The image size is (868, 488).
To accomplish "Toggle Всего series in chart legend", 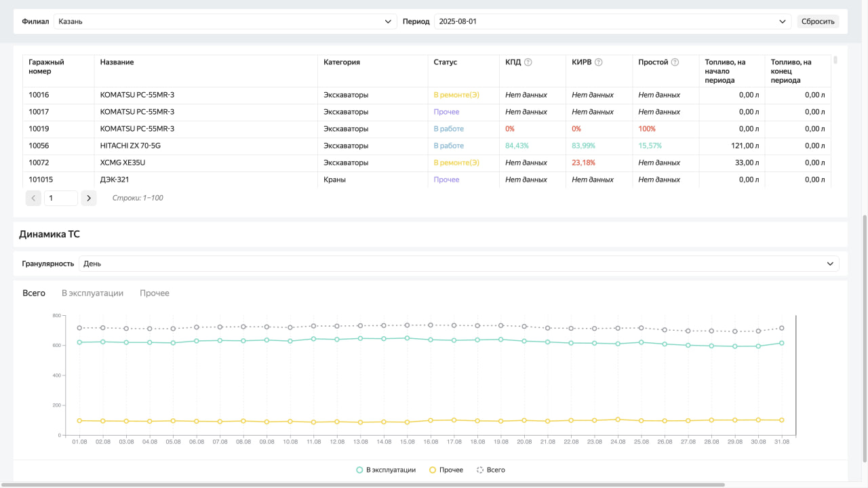I will pos(490,470).
